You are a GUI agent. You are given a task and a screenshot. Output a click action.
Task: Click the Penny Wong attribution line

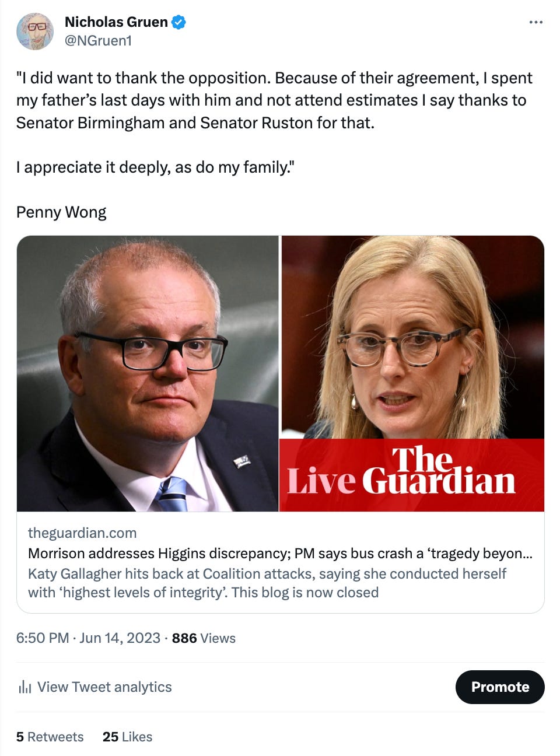[61, 212]
